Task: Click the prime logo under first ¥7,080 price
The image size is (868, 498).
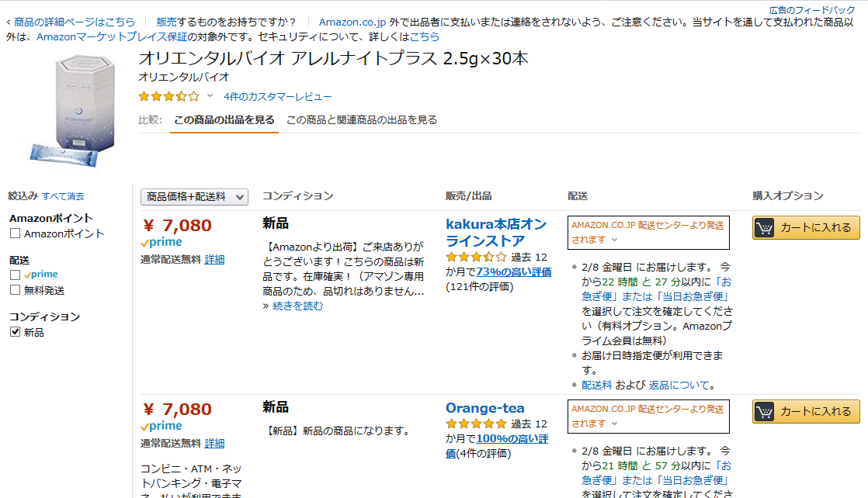Action: (161, 243)
